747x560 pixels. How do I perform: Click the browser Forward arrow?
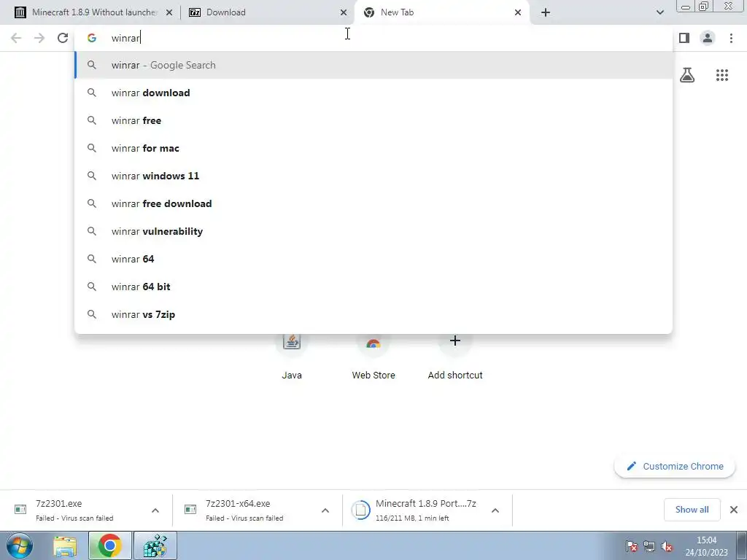(39, 38)
